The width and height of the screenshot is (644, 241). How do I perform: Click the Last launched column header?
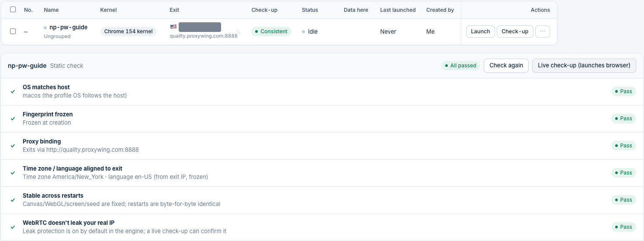[398, 10]
